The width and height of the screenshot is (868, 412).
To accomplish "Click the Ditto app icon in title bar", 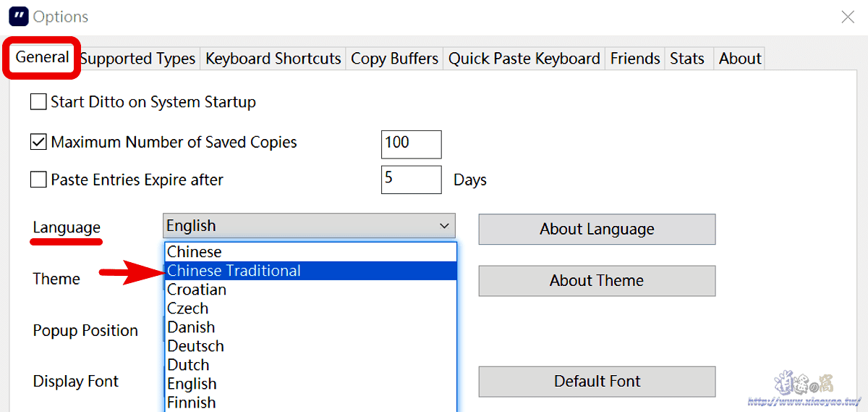I will click(x=18, y=16).
